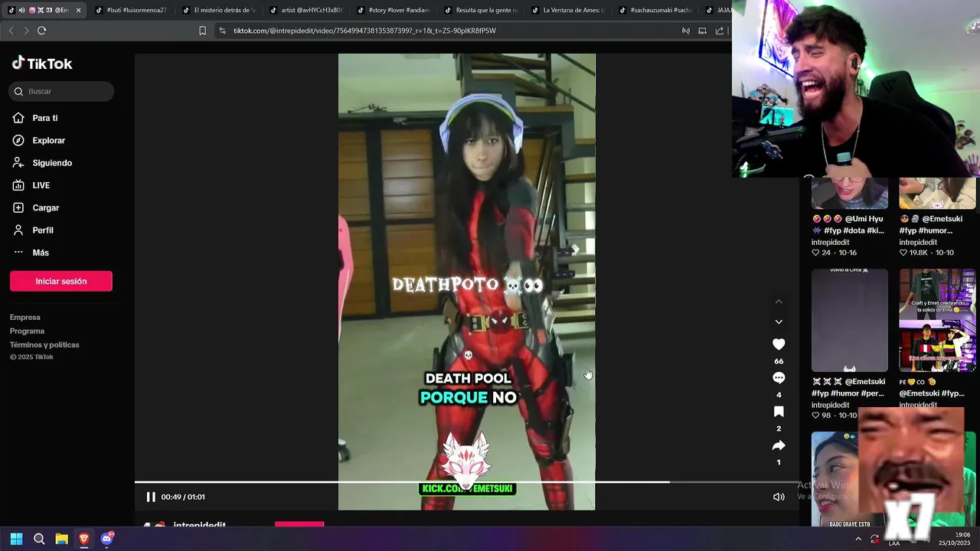Show hidden system tray icons
Viewport: 980px width, 551px height.
(858, 539)
